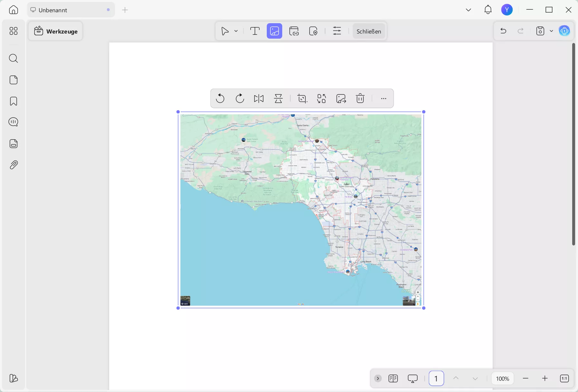578x392 pixels.
Task: Rotate the image clockwise
Action: tap(240, 98)
